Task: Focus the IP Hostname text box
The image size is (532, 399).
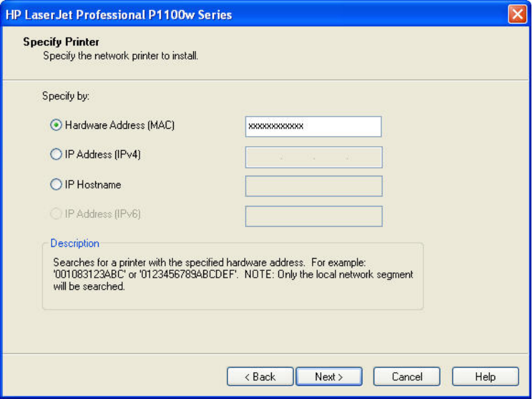Action: click(x=313, y=186)
